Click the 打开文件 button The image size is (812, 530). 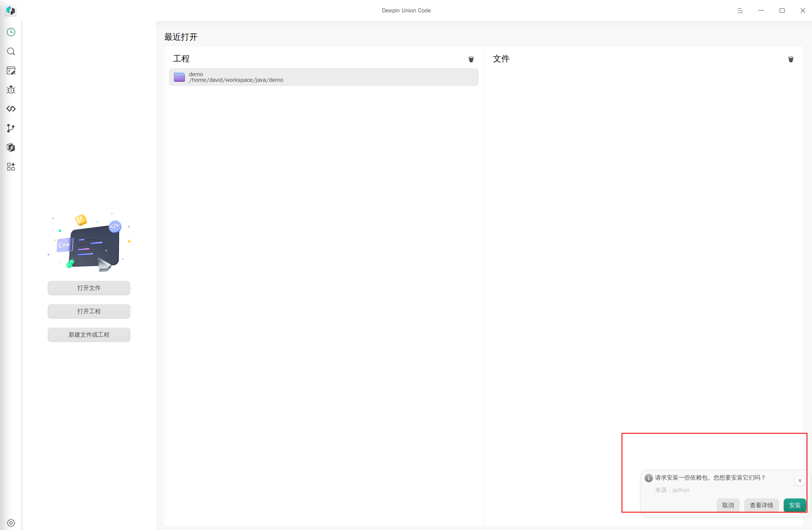tap(89, 288)
